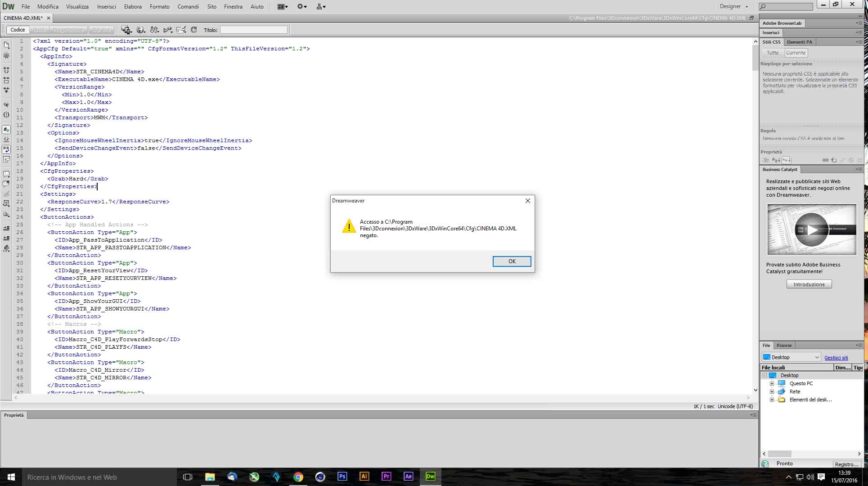This screenshot has height=486, width=868.
Task: Switch to the Risorse tab
Action: [784, 346]
